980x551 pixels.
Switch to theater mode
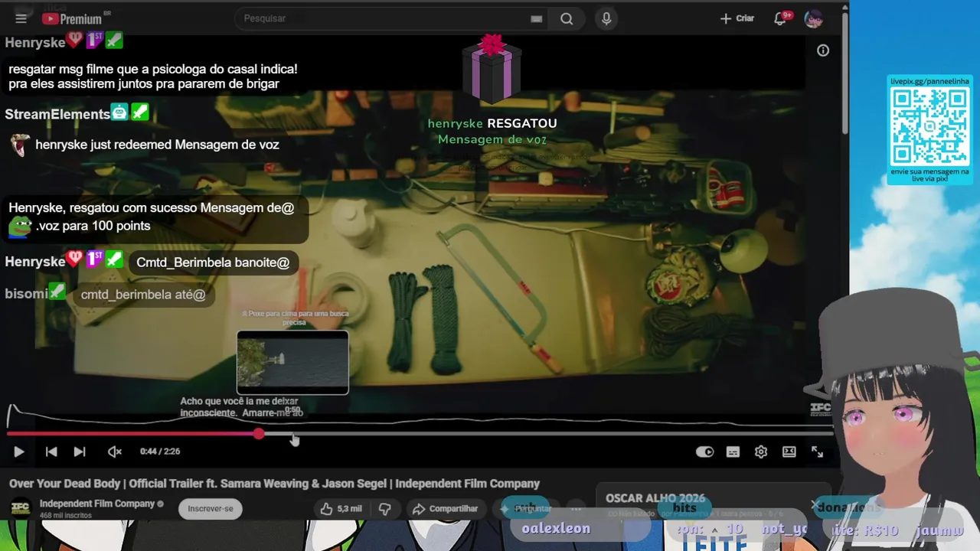coord(789,452)
